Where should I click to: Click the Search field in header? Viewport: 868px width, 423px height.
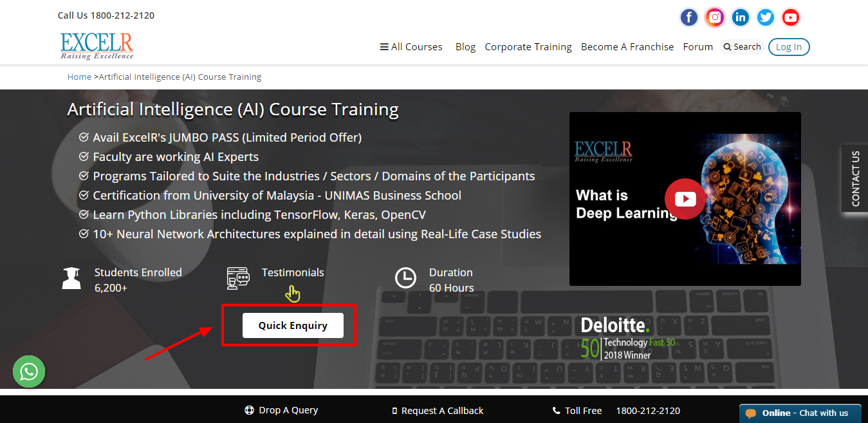742,47
